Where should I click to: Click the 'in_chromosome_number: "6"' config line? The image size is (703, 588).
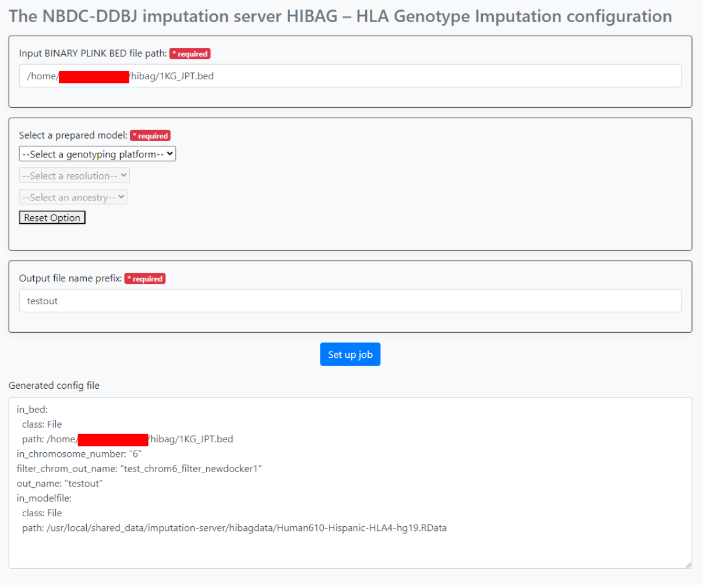79,453
